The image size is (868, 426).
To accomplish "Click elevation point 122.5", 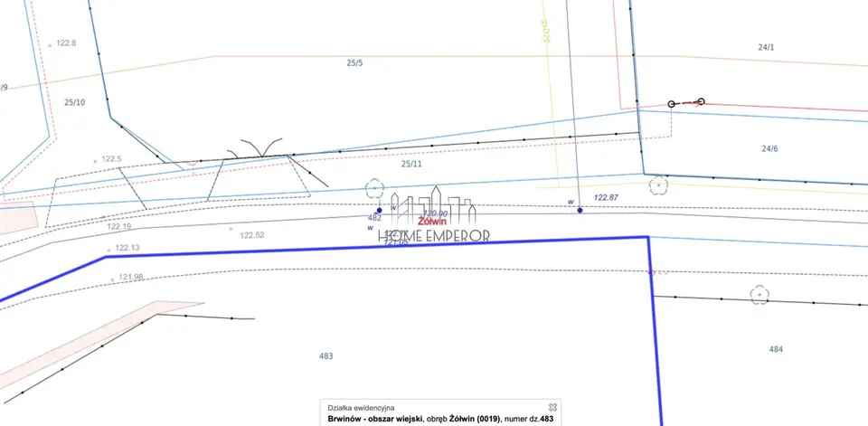I will 111,159.
